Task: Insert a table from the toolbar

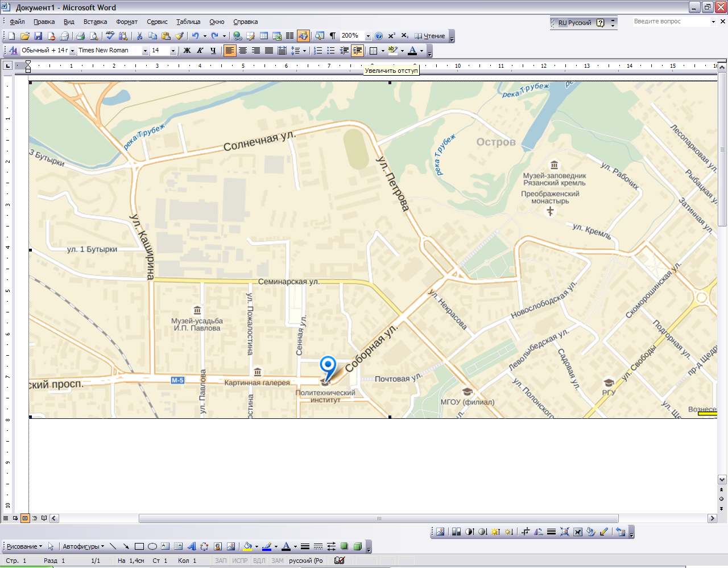Action: point(264,36)
